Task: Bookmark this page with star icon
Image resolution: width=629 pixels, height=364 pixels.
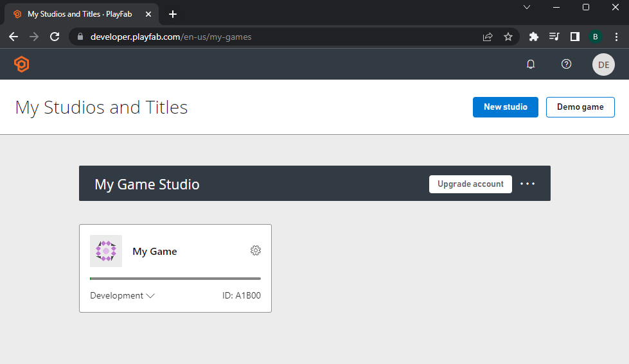Action: point(508,37)
